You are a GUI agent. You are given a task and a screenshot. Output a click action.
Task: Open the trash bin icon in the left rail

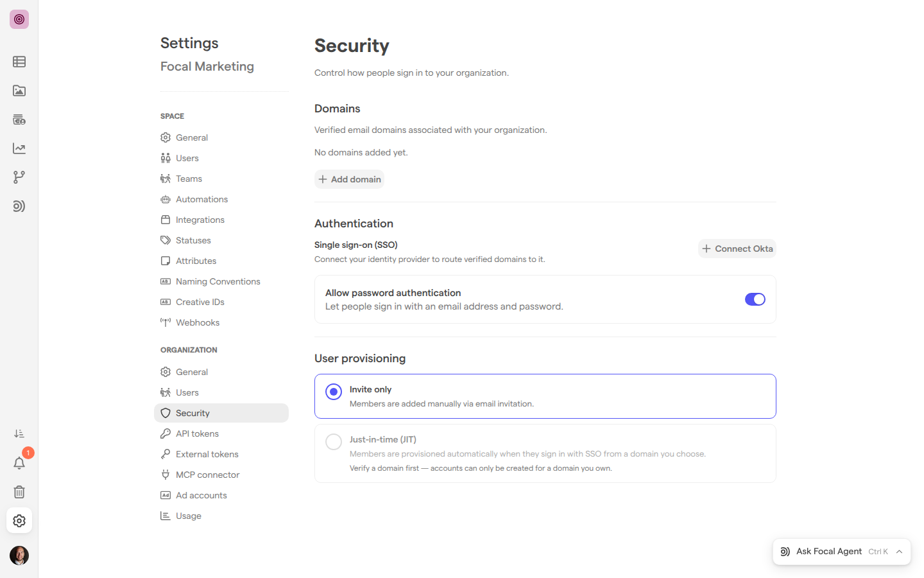click(19, 492)
